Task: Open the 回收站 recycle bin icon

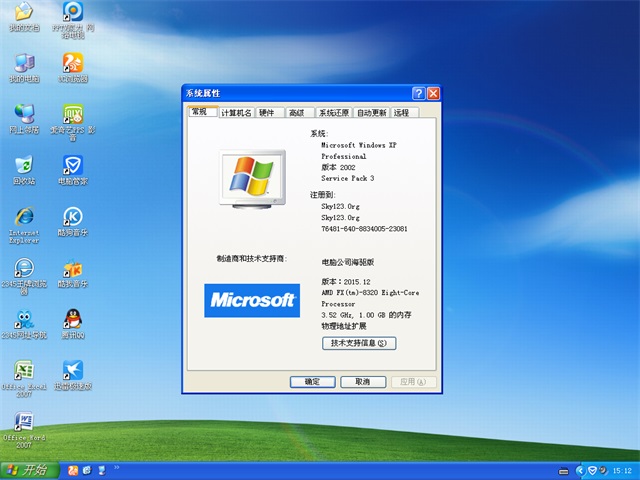Action: click(x=23, y=167)
